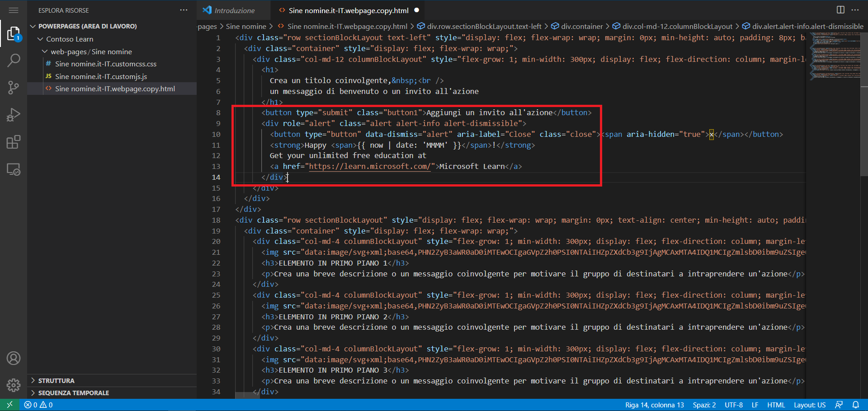The height and width of the screenshot is (411, 868).
Task: Change file encoding UTF-8
Action: coord(733,405)
